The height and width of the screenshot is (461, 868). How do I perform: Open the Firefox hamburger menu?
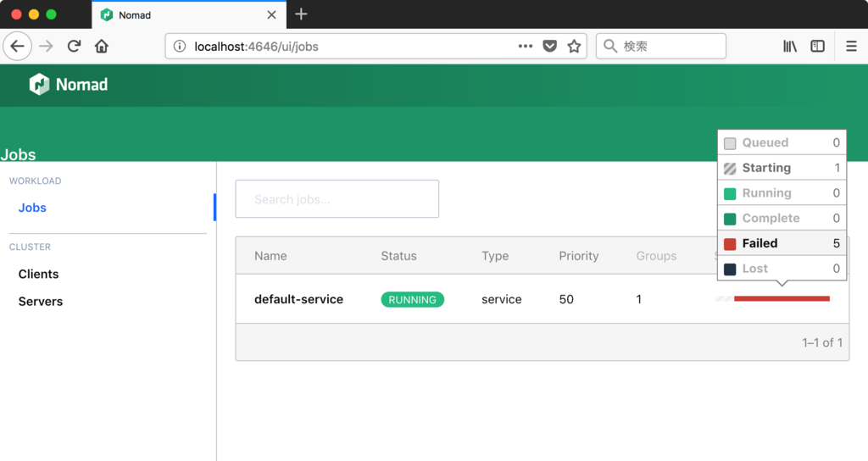pyautogui.click(x=851, y=46)
